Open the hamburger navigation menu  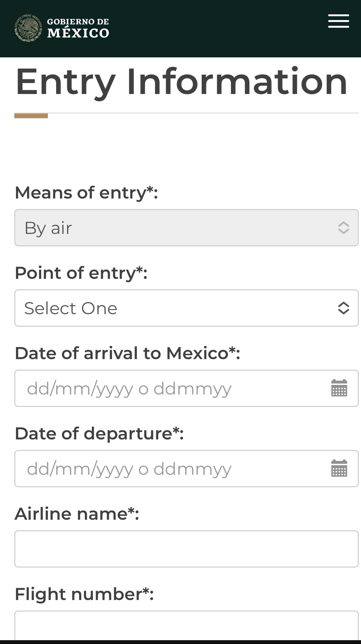[338, 21]
